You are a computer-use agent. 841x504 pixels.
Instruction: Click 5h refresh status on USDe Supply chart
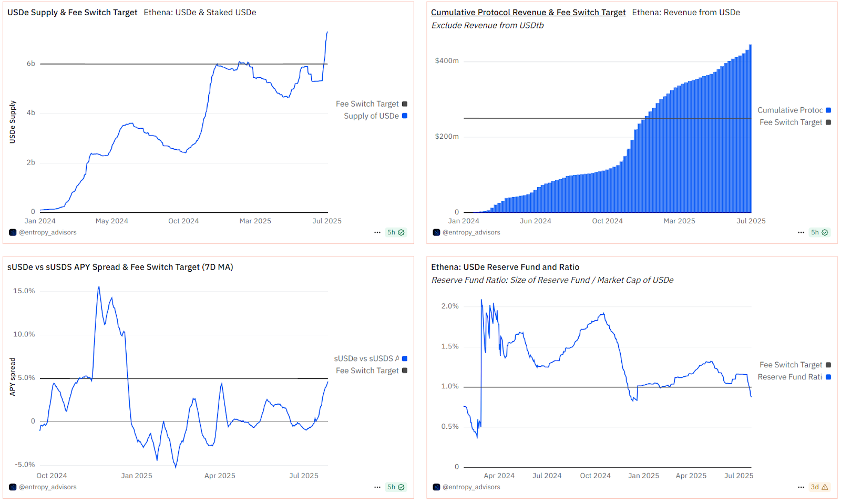point(396,232)
